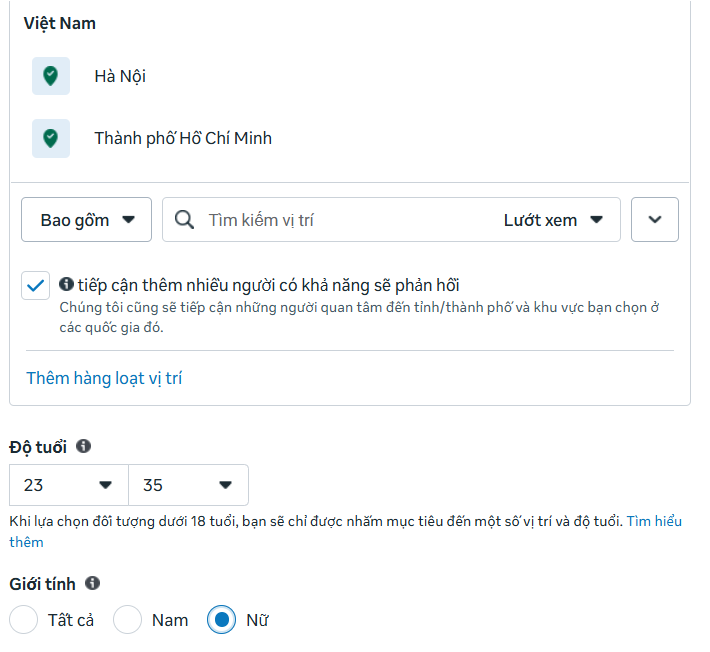
Task: Select the 'Nữ' gender radio button
Action: tap(221, 620)
